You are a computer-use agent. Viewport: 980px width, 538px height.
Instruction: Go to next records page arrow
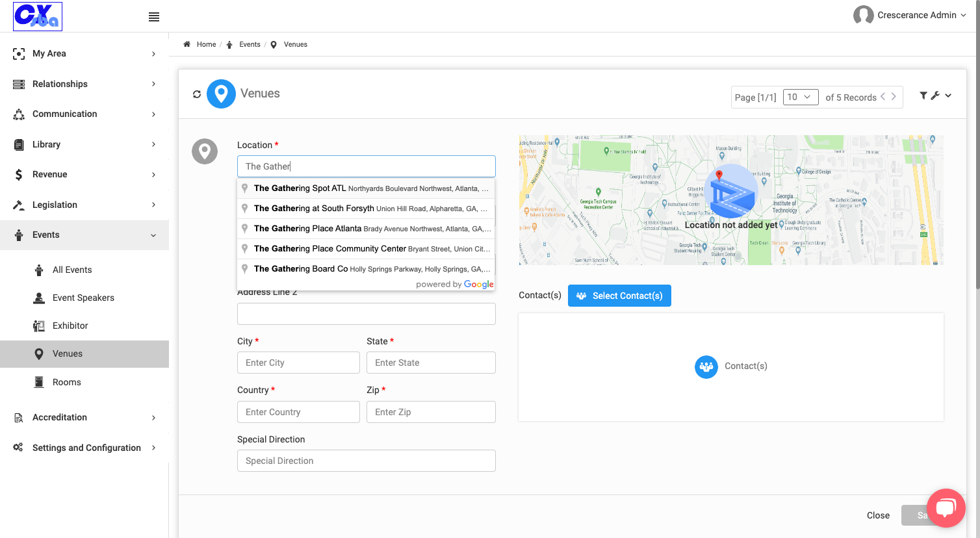[x=894, y=97]
